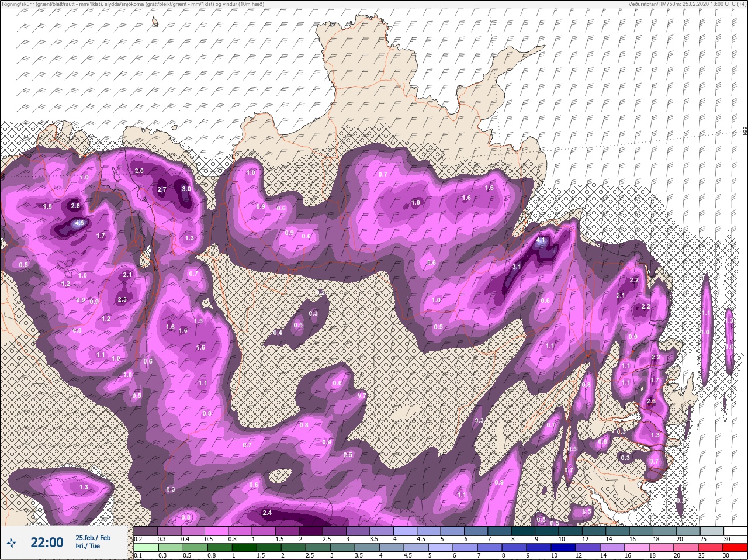The width and height of the screenshot is (748, 560).
Task: Click the 2.4 precipitation value on map
Action: (x=267, y=513)
